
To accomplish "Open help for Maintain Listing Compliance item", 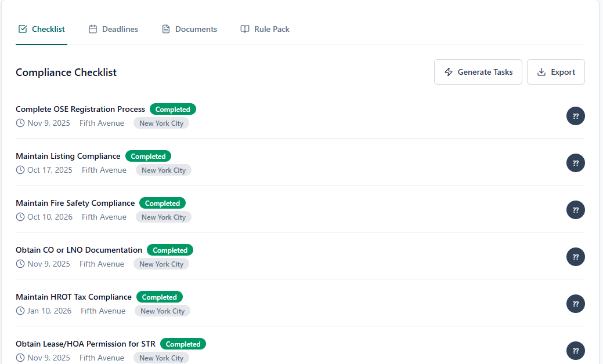I will tap(575, 163).
